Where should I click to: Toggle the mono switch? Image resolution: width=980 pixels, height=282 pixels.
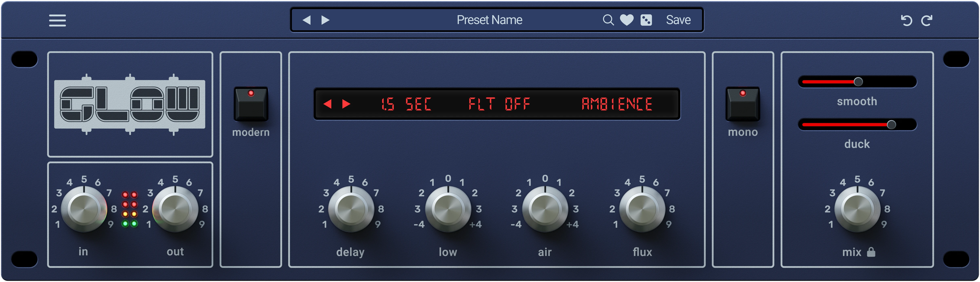pos(743,104)
